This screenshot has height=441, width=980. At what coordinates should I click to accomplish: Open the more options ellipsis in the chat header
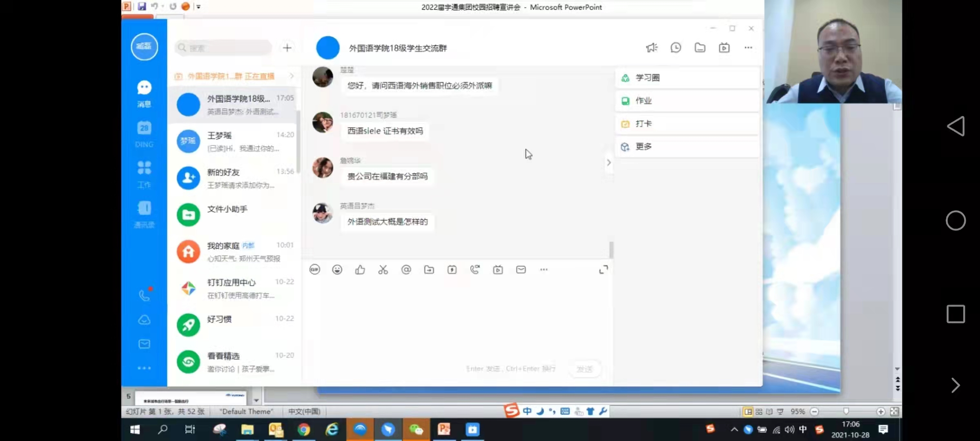[748, 48]
